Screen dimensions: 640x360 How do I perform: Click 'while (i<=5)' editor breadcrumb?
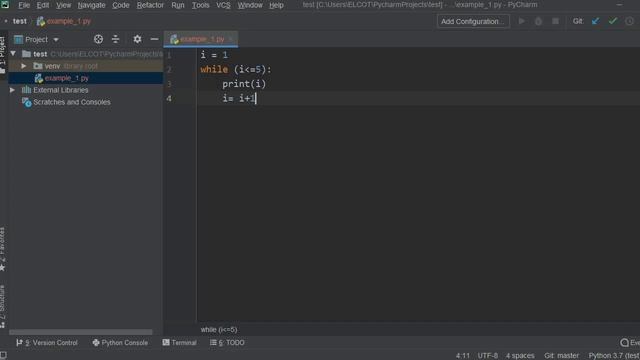coord(219,329)
